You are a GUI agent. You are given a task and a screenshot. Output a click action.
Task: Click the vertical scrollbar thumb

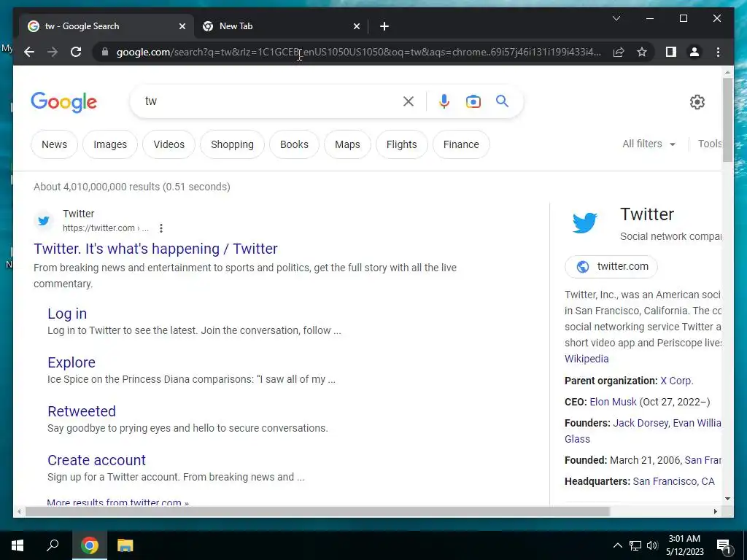[727, 120]
